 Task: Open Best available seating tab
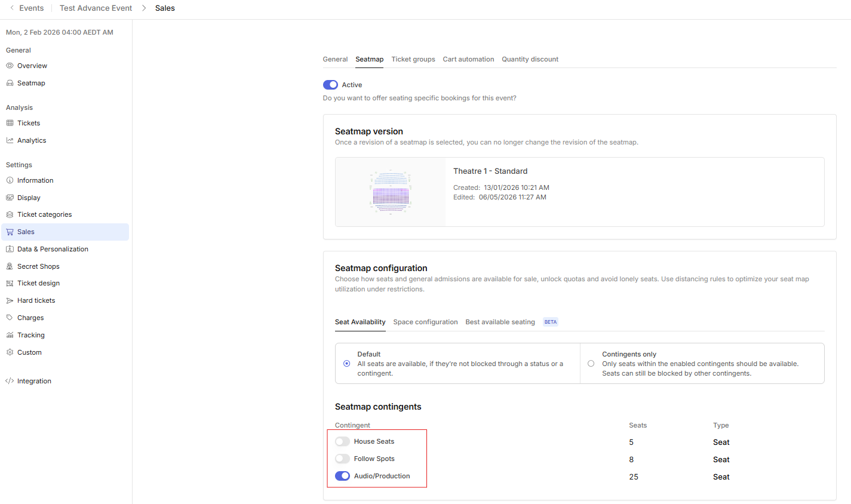500,322
